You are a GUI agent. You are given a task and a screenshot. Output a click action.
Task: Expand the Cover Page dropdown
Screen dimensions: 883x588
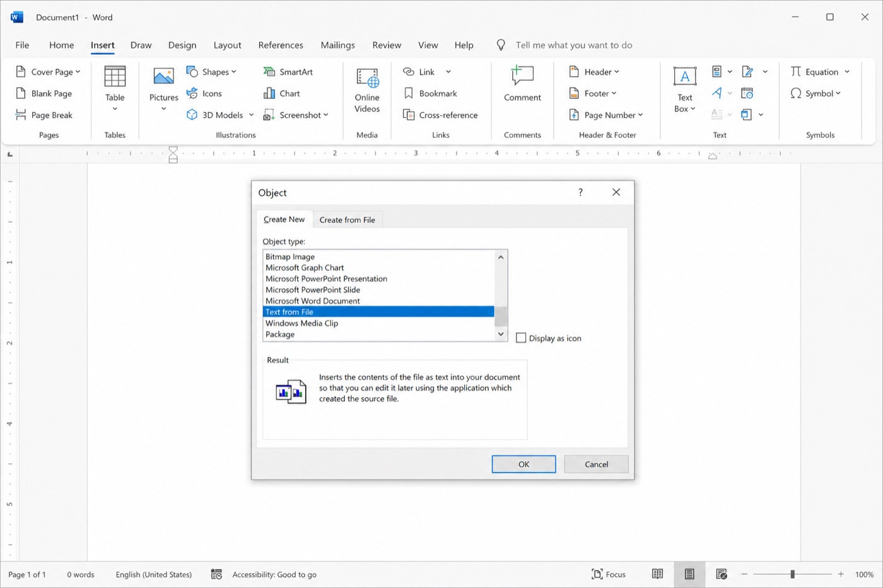(78, 72)
